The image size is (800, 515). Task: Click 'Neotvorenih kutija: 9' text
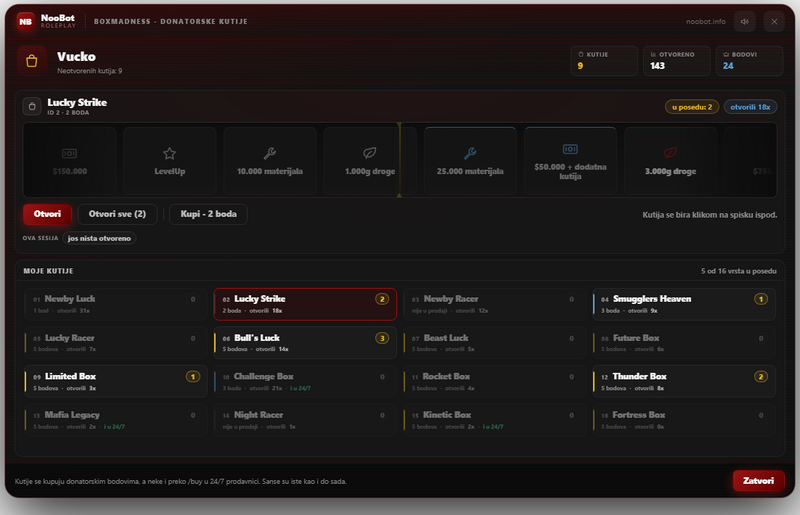click(90, 71)
